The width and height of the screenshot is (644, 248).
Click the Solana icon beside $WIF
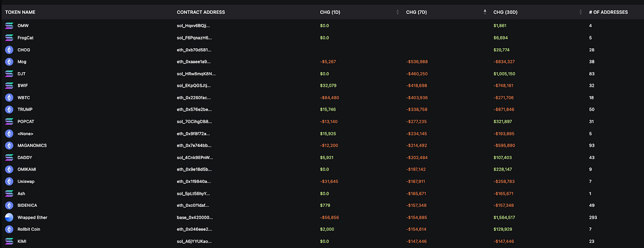pyautogui.click(x=9, y=85)
